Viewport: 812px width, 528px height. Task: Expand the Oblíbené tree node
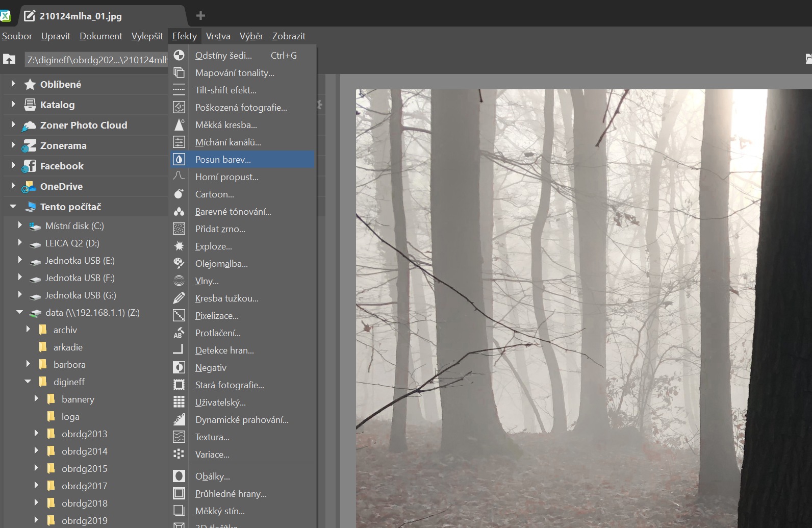click(13, 84)
